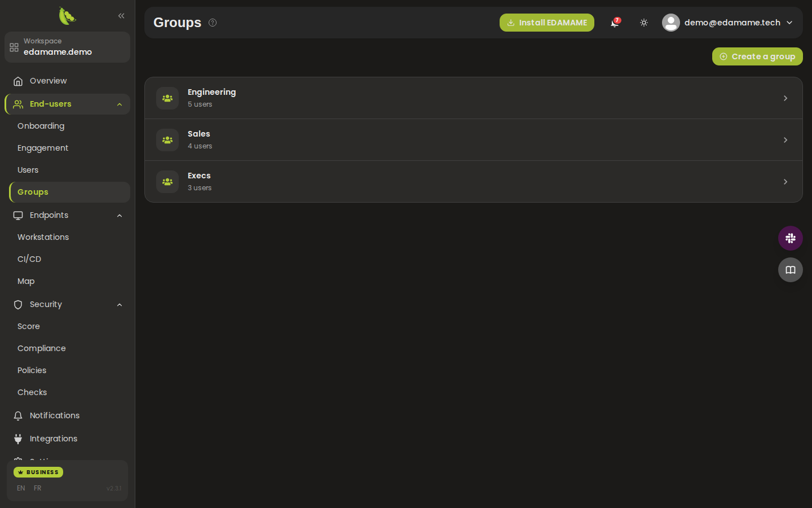This screenshot has width=812, height=508.
Task: Switch language to FR
Action: pyautogui.click(x=37, y=488)
